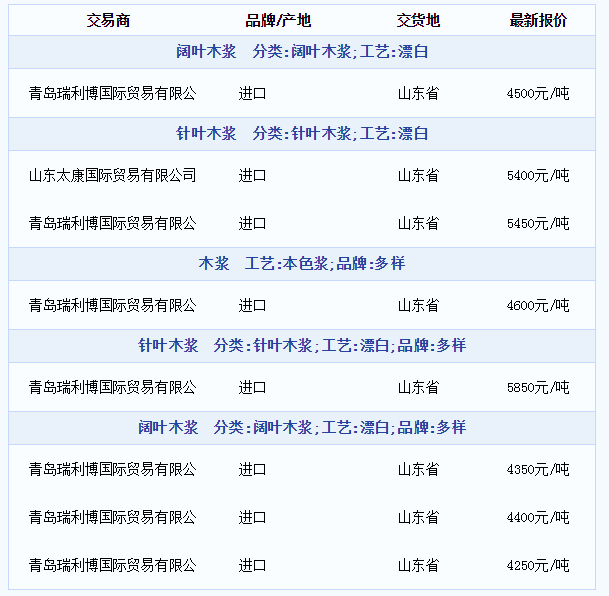The height and width of the screenshot is (596, 609).
Task: Click 山东省 in the 4500元/吨 row
Action: click(x=418, y=94)
